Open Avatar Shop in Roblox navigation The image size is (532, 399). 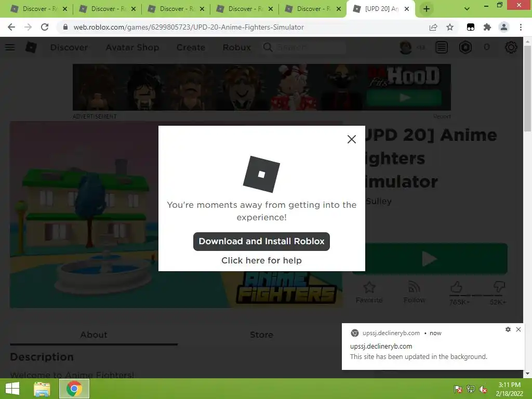[132, 47]
